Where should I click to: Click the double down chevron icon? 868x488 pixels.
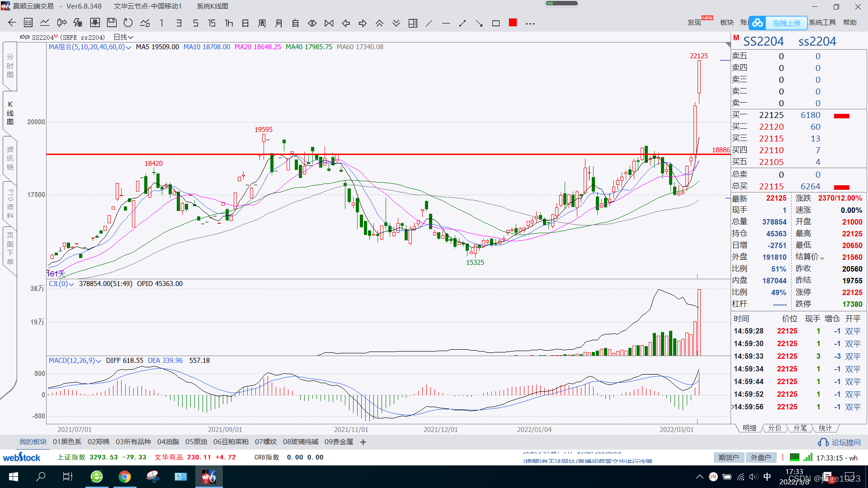396,23
